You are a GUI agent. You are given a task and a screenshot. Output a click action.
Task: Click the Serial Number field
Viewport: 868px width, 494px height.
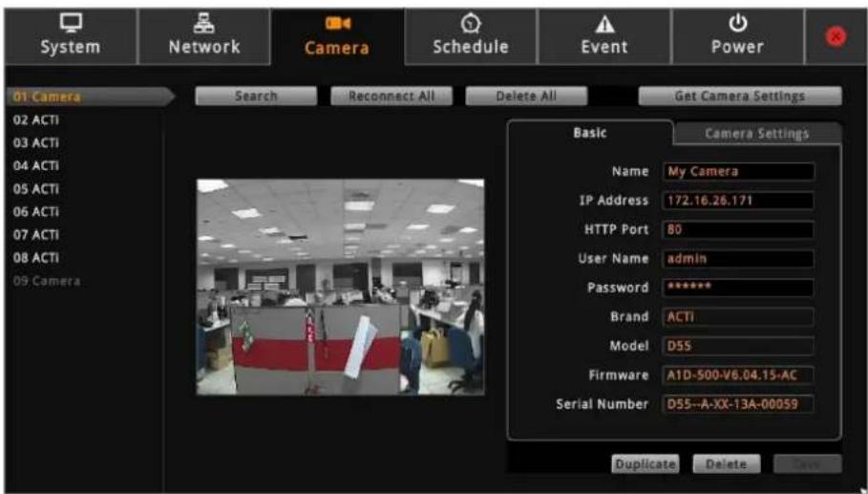pyautogui.click(x=738, y=404)
